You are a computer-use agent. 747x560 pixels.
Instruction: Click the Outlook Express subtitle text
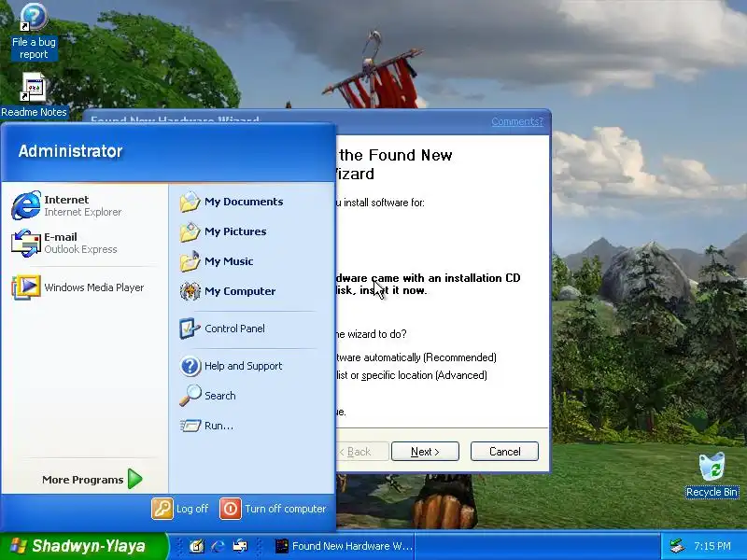click(x=80, y=249)
